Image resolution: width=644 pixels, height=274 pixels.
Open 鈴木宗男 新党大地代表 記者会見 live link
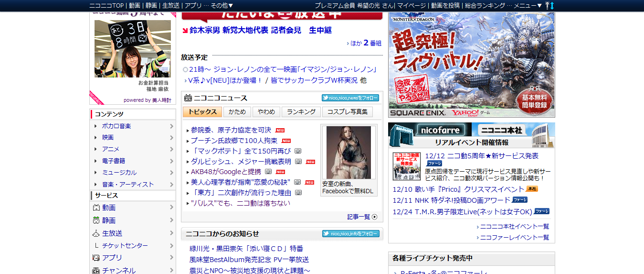[x=261, y=31]
